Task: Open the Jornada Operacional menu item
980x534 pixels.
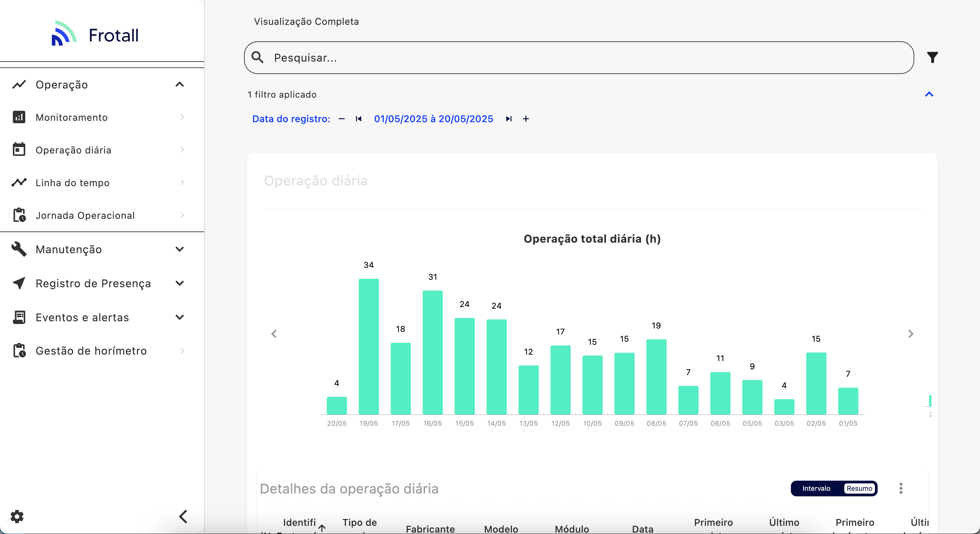Action: [x=102, y=215]
